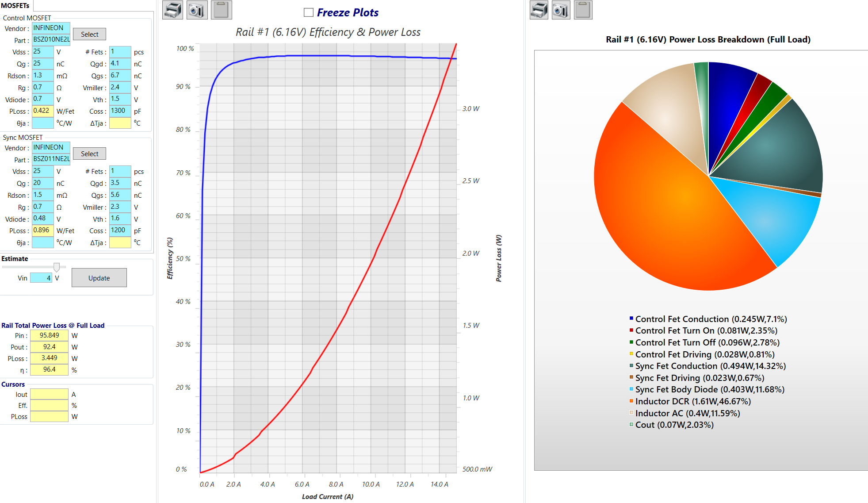This screenshot has width=868, height=503.
Task: Click Control MOSFET Rdson input field
Action: click(43, 76)
